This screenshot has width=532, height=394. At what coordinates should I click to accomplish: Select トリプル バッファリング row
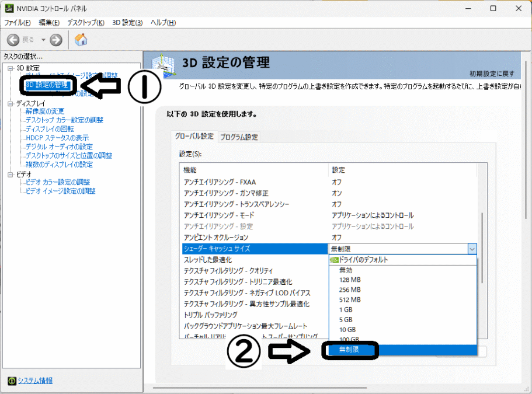255,315
